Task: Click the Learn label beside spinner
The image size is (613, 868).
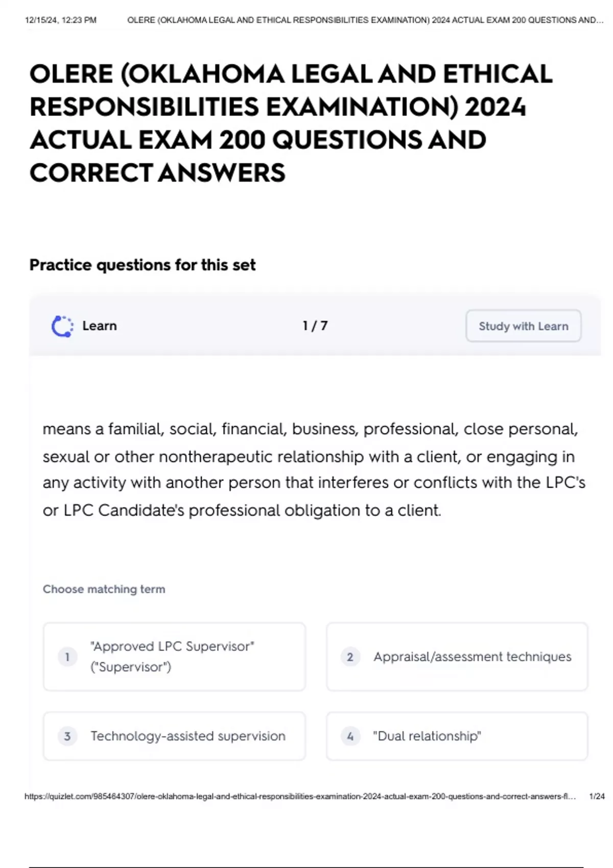Action: coord(100,326)
